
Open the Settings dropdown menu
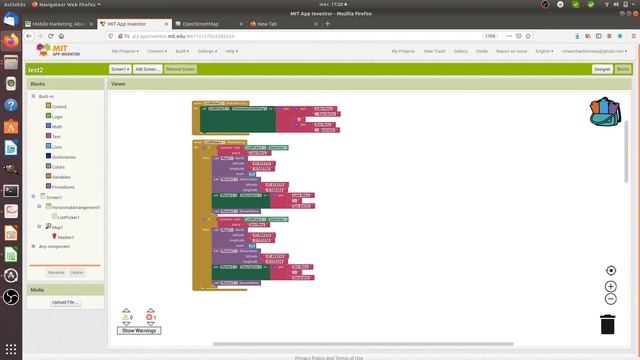tap(207, 51)
